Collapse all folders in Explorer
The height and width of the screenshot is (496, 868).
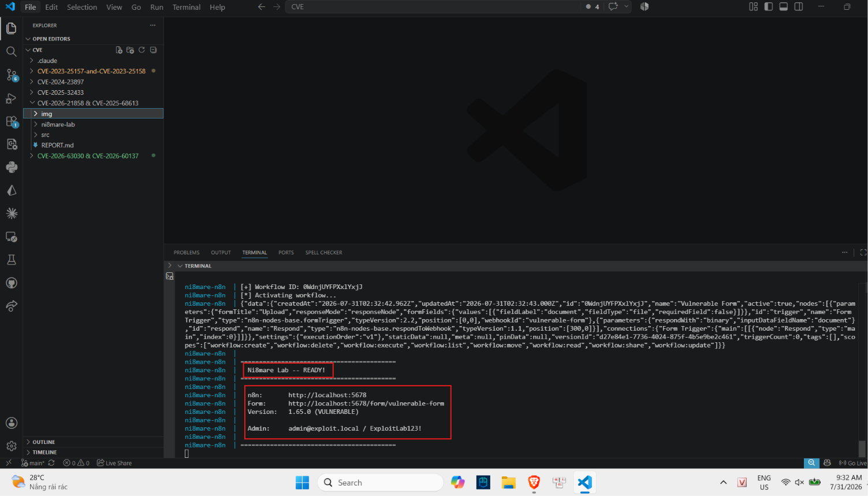point(153,50)
